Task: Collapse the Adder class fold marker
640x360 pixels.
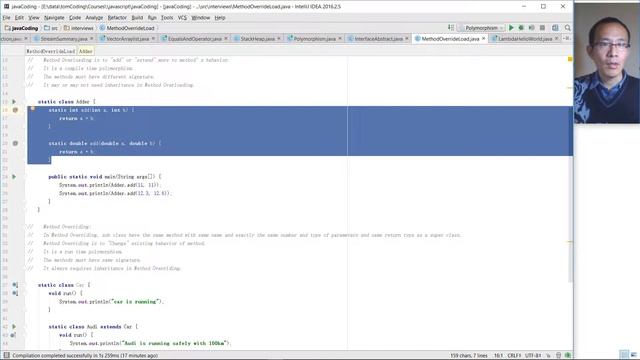Action: click(24, 102)
